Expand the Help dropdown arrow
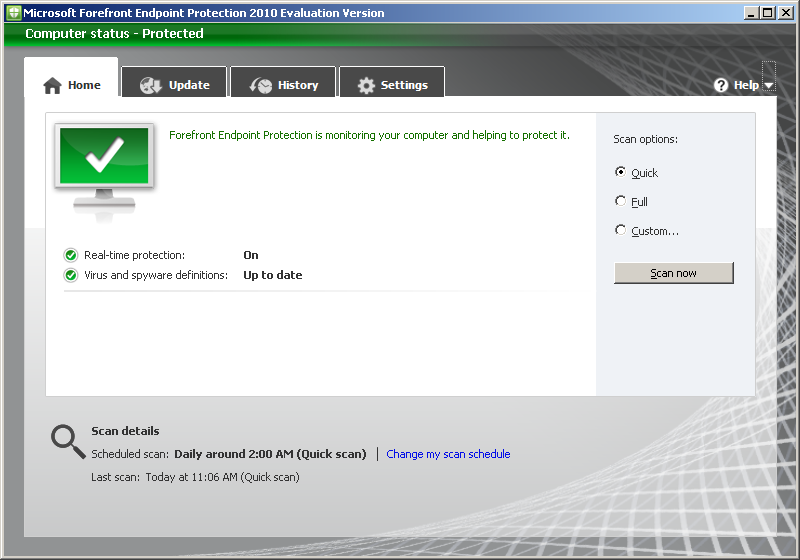800x560 pixels. coord(768,86)
